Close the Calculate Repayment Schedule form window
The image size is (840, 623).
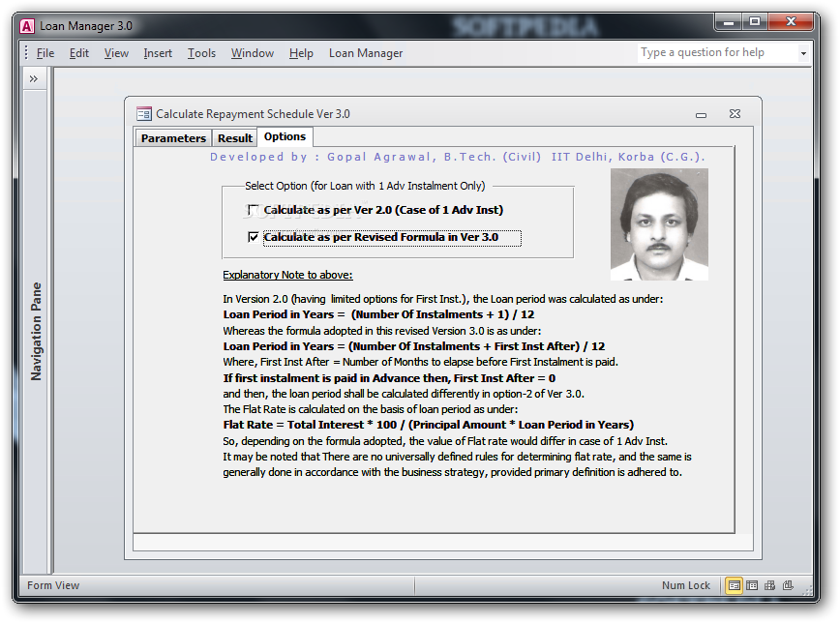click(735, 113)
